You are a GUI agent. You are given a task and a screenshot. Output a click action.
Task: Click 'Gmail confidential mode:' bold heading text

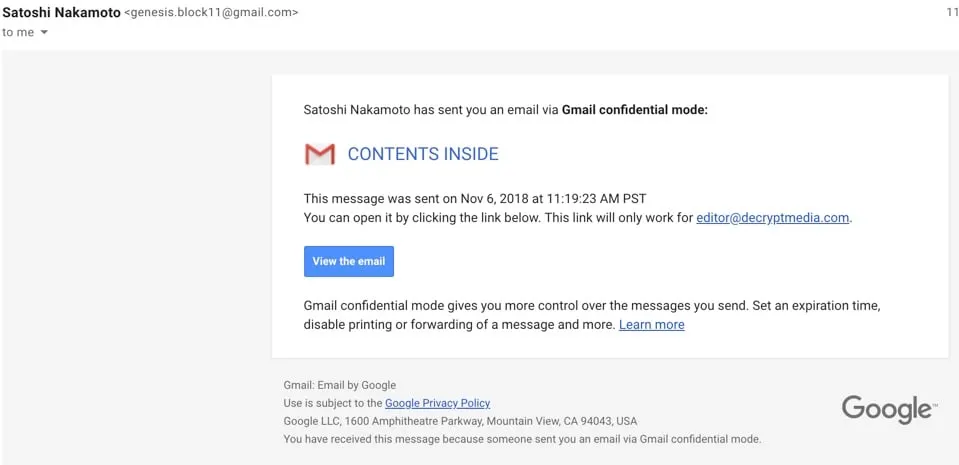(x=635, y=111)
